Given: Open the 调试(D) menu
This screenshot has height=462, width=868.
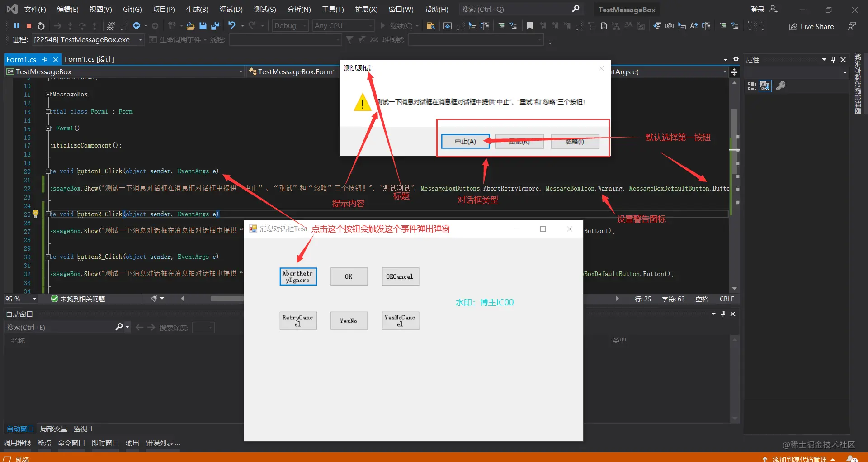Looking at the screenshot, I should click(x=231, y=9).
